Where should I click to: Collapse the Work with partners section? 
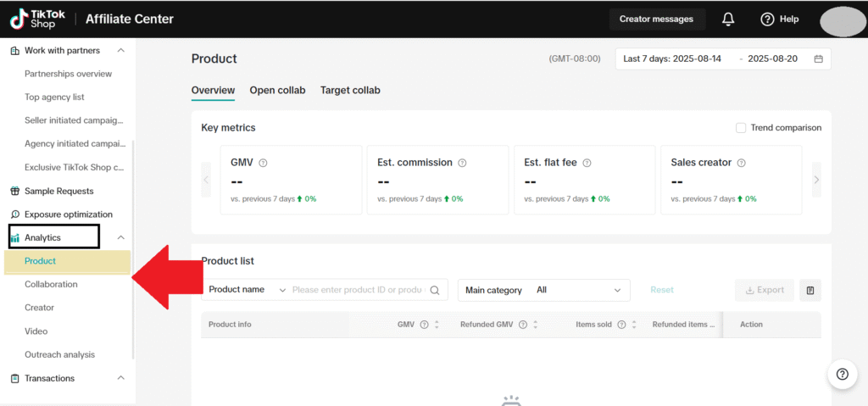click(x=120, y=51)
